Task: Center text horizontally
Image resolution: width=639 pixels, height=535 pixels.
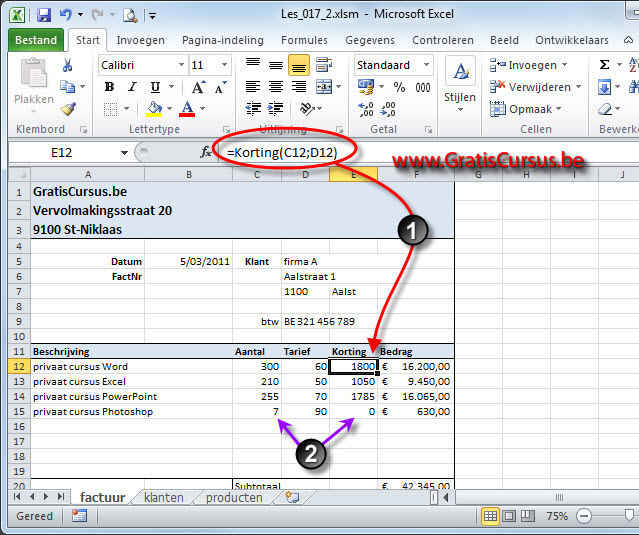Action: pyautogui.click(x=276, y=87)
